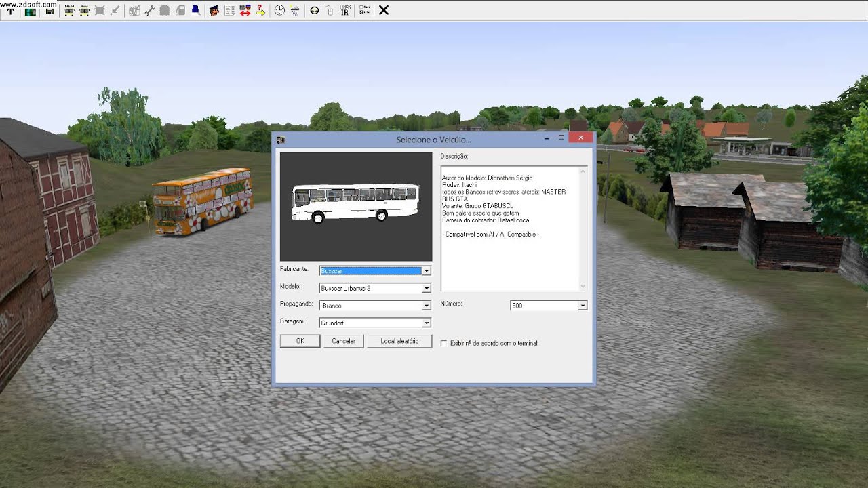Click the 'Descrição:' label
868x488 pixels.
[x=454, y=157]
